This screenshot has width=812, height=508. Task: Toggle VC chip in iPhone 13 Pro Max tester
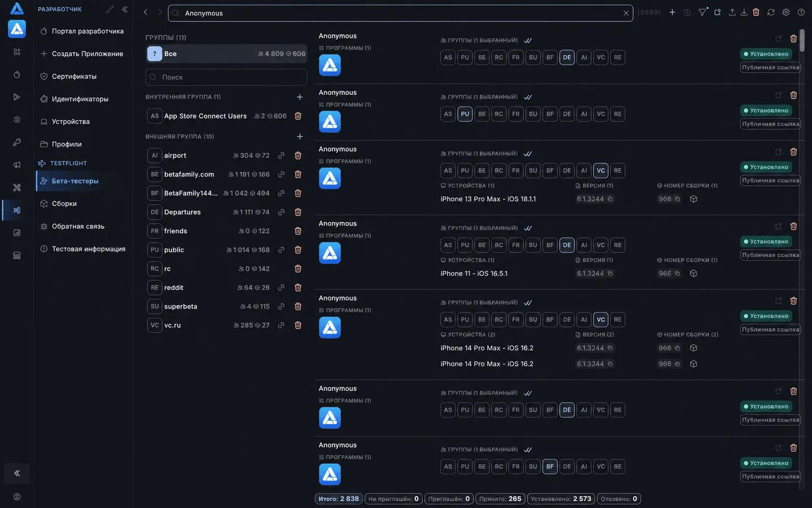(x=601, y=170)
